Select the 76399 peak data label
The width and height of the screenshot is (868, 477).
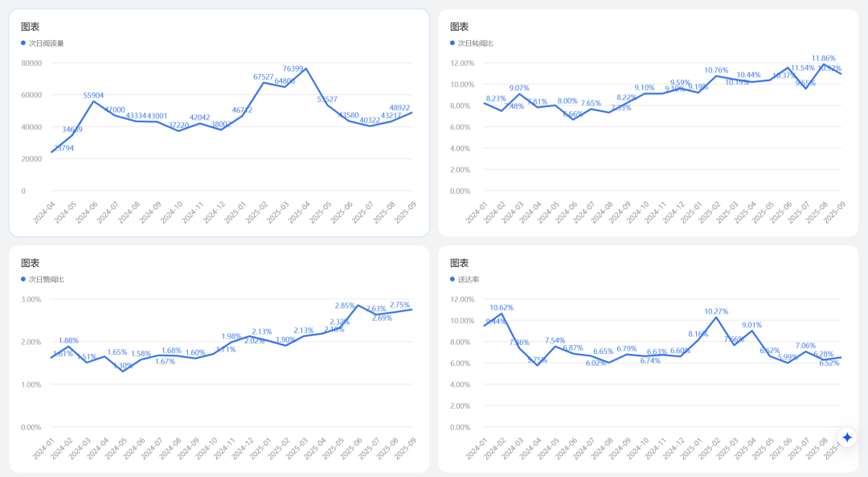click(293, 68)
